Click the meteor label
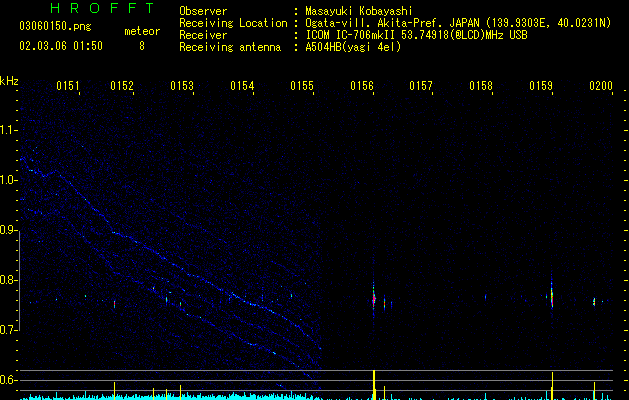 (x=142, y=31)
